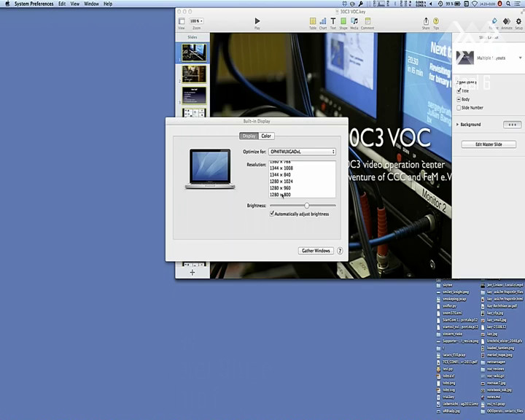Image resolution: width=525 pixels, height=420 pixels.
Task: Open the Apple menu
Action: (x=7, y=4)
